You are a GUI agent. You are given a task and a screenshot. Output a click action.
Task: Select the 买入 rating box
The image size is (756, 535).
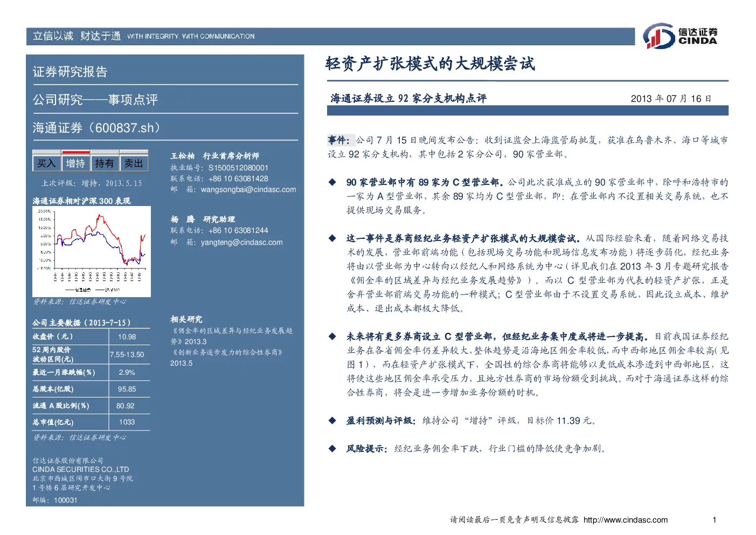[x=46, y=163]
